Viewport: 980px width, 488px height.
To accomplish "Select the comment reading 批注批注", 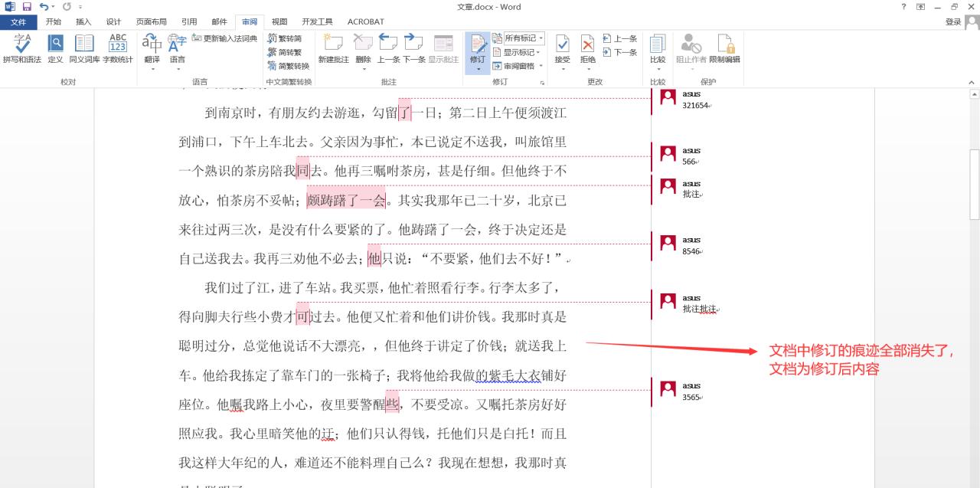I will [x=700, y=309].
